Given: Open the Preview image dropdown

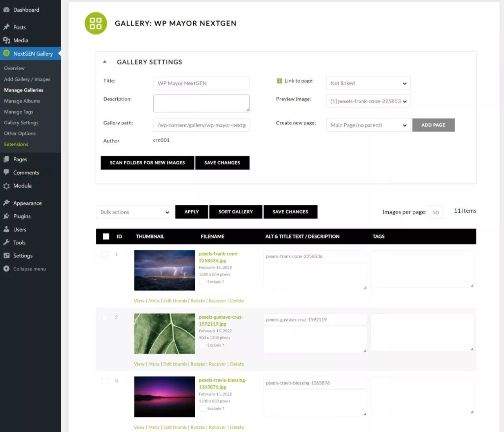Looking at the screenshot, I should 368,101.
